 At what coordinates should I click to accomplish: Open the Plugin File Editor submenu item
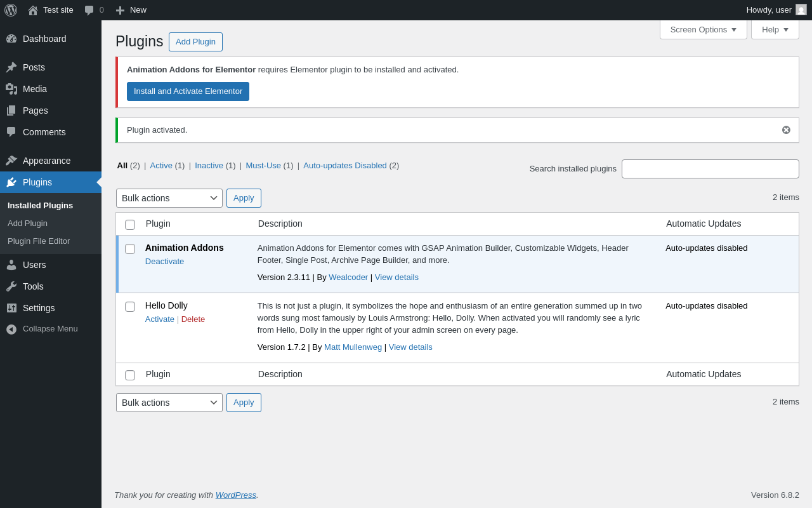click(x=39, y=241)
